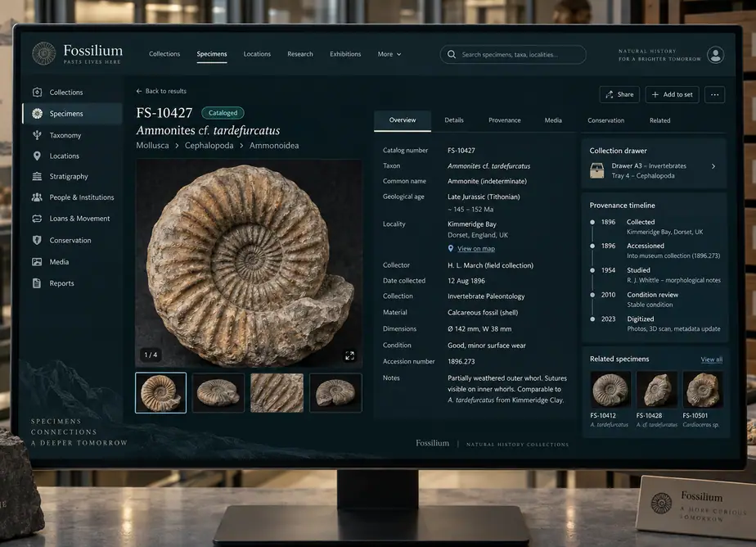Open Collections in the top navigation

164,54
